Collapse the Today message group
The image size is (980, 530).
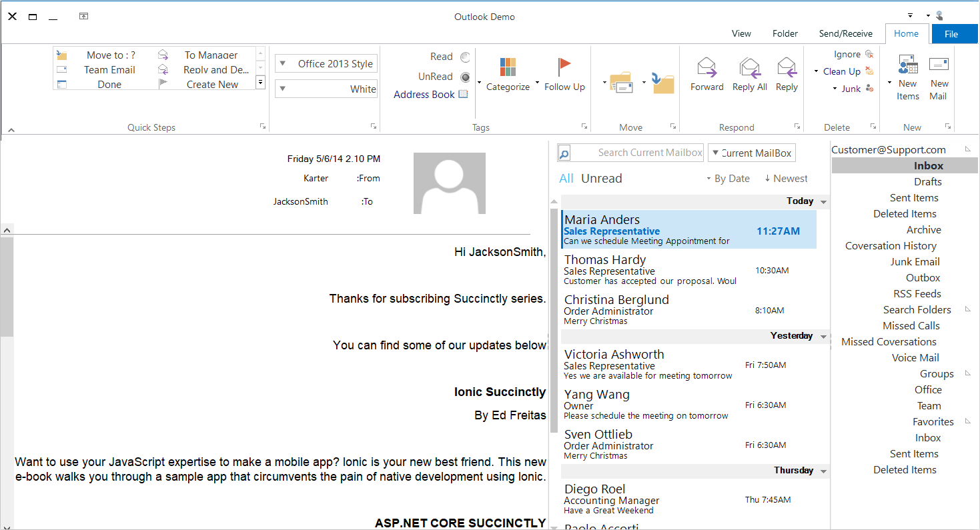click(x=823, y=201)
